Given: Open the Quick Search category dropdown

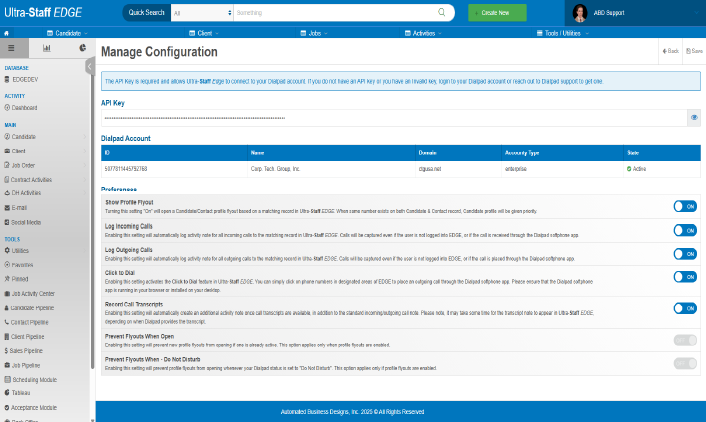Looking at the screenshot, I should [x=202, y=13].
